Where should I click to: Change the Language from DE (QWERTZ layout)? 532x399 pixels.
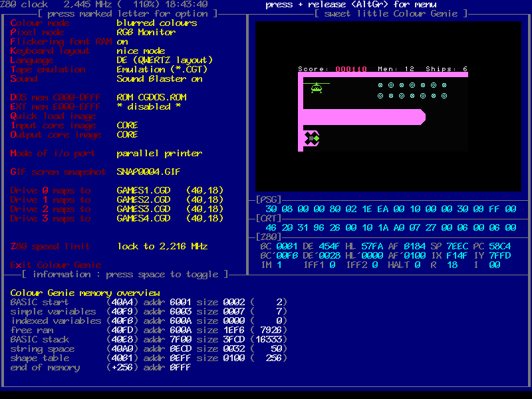pos(164,61)
